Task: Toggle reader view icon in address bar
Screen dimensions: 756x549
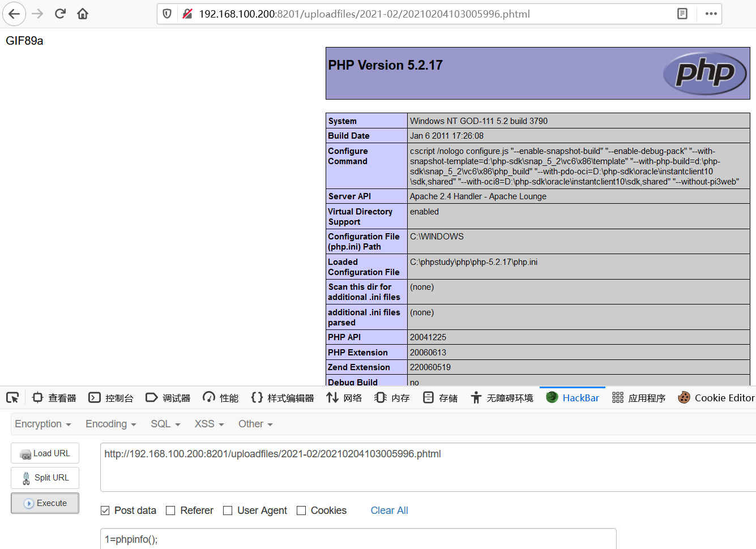Action: (682, 14)
